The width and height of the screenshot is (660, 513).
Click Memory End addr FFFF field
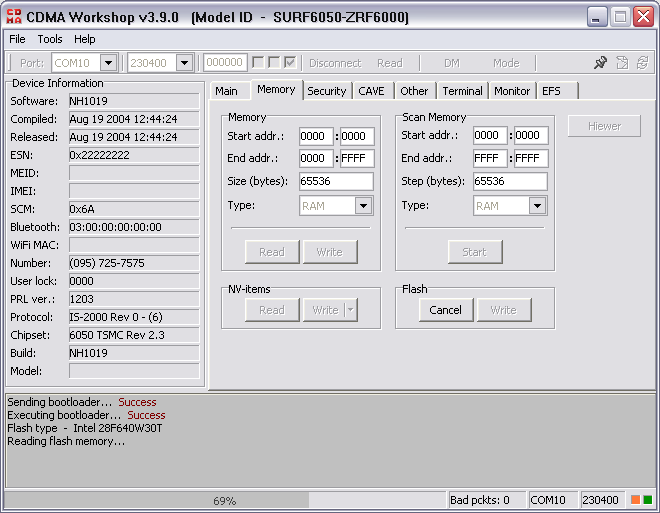click(x=357, y=159)
